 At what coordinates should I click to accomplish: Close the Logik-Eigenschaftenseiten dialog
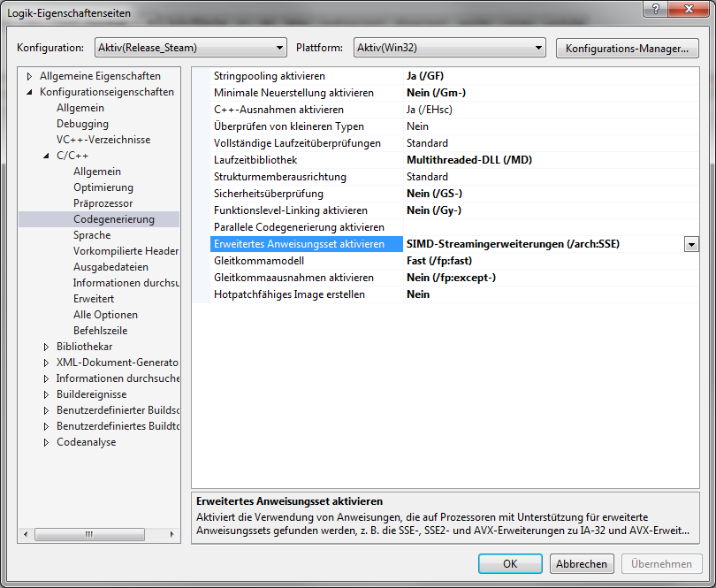coord(690,10)
